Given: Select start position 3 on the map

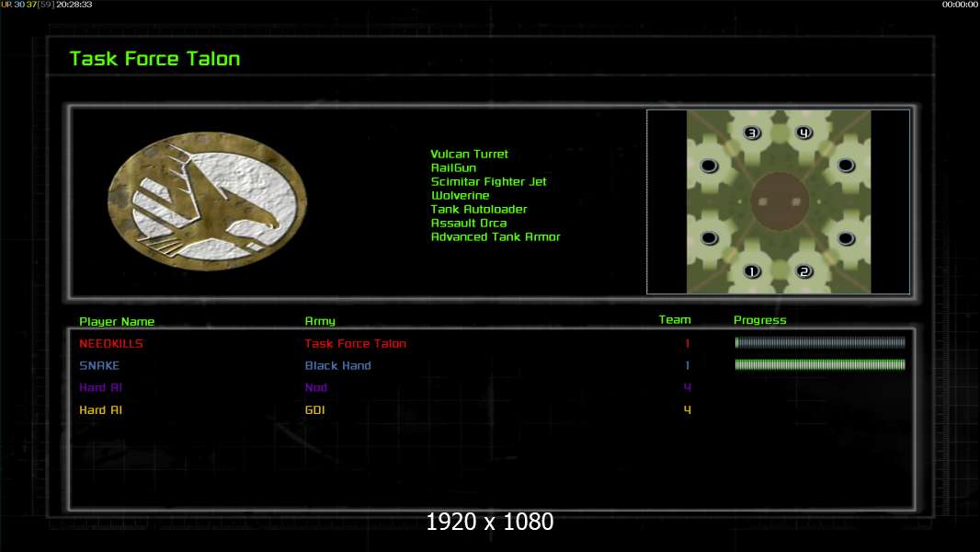Looking at the screenshot, I should pos(752,132).
